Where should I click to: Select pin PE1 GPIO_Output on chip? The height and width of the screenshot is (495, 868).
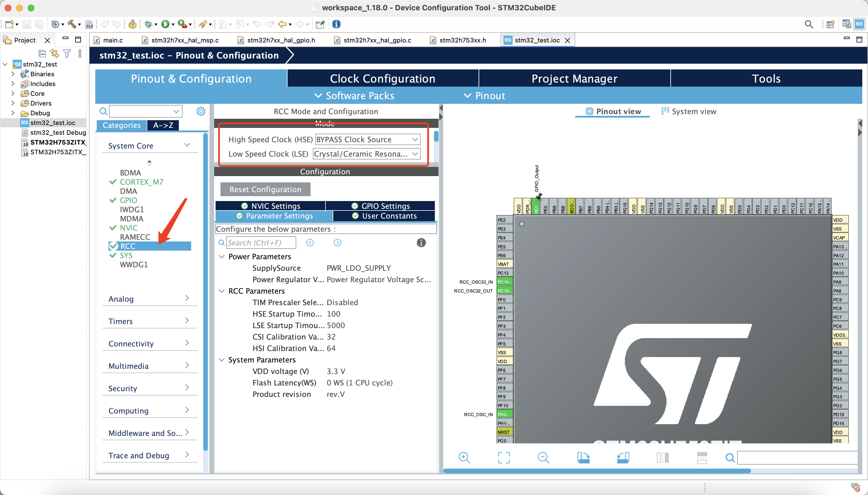(x=536, y=206)
